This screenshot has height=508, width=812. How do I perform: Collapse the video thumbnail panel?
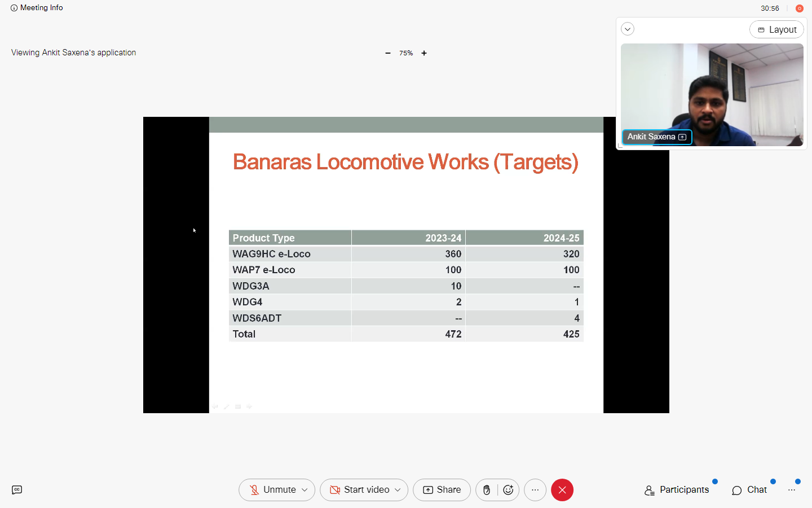pos(628,29)
